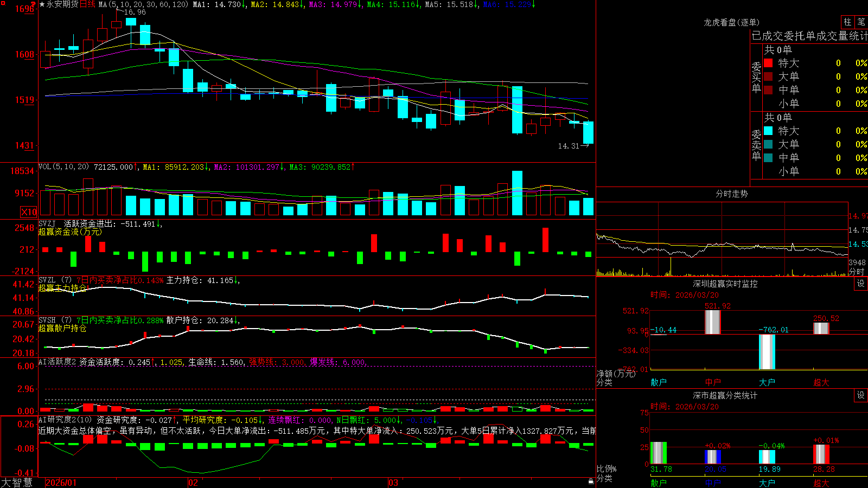Image resolution: width=868 pixels, height=488 pixels.
Task: Click the 龙虎看盘(逐单) panel title
Action: pos(731,22)
